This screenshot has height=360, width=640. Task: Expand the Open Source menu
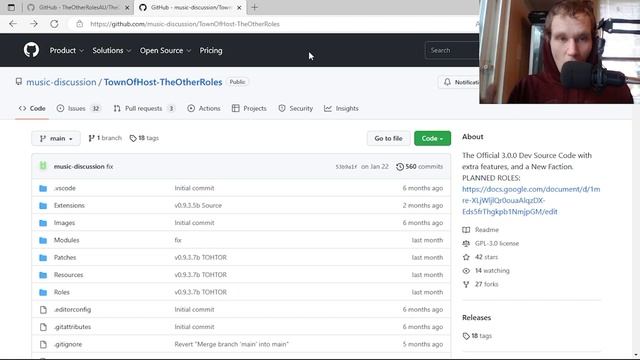coord(165,51)
